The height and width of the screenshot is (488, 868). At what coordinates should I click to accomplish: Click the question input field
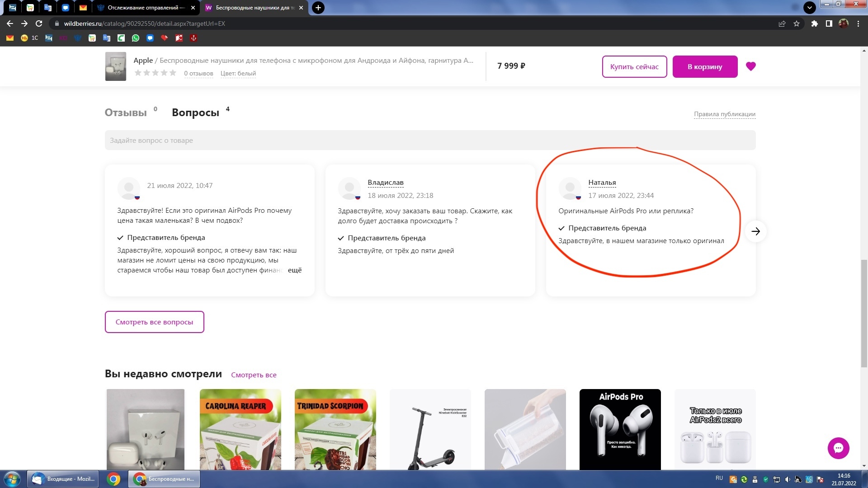pos(430,140)
